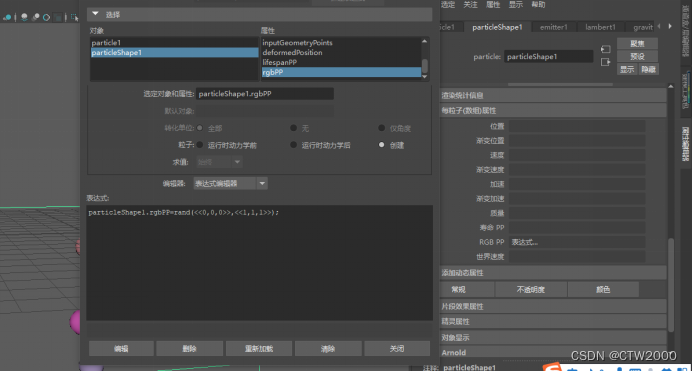
Task: Click the dashed selection cursor icon
Action: pyautogui.click(x=75, y=18)
